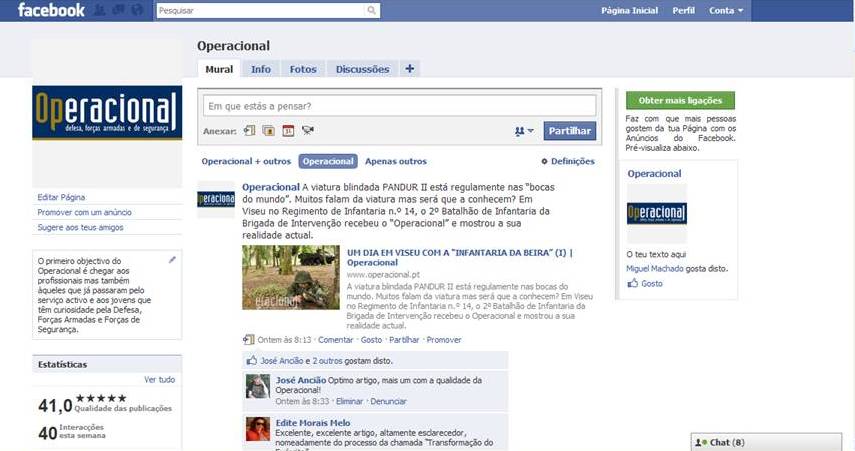Attach a video to the post
The width and height of the screenshot is (855, 451).
click(308, 130)
